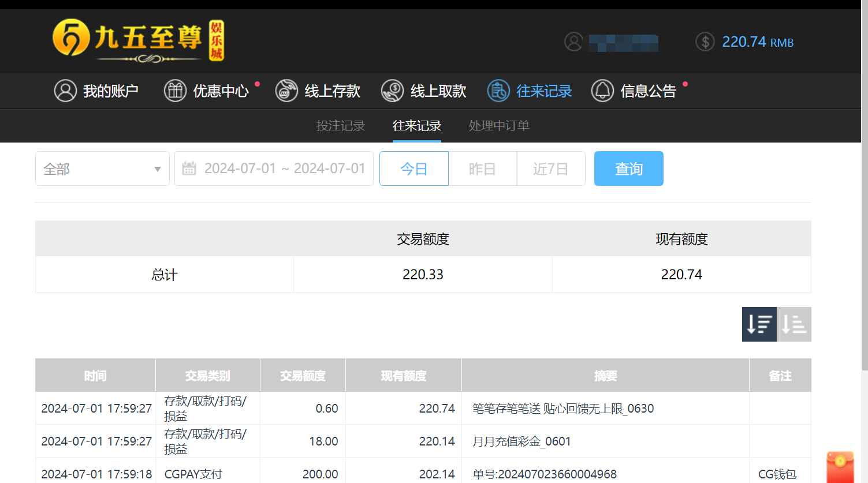Switch to the 处理中订单 tab
This screenshot has width=868, height=483.
499,125
